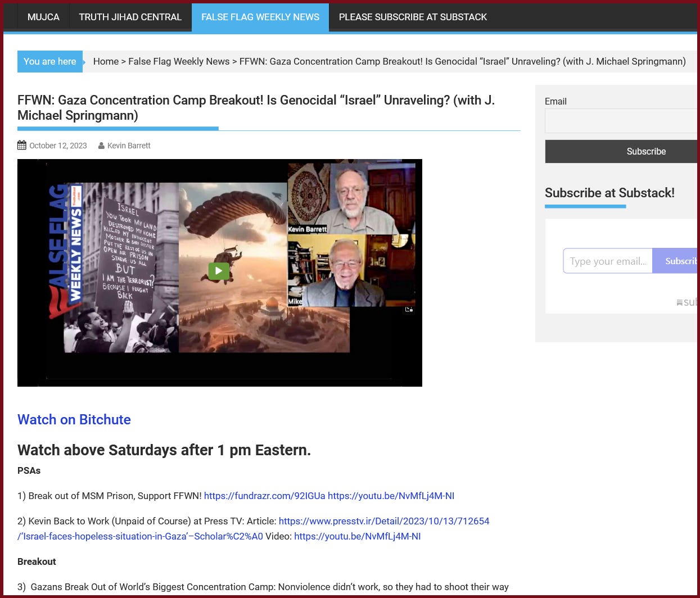Click the breadcrumb text for current FFWN article
The image size is (700, 598).
point(462,61)
